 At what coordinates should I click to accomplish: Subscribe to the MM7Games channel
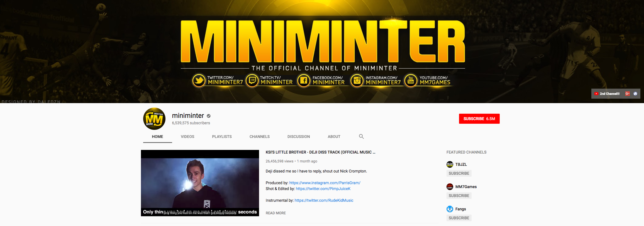459,196
